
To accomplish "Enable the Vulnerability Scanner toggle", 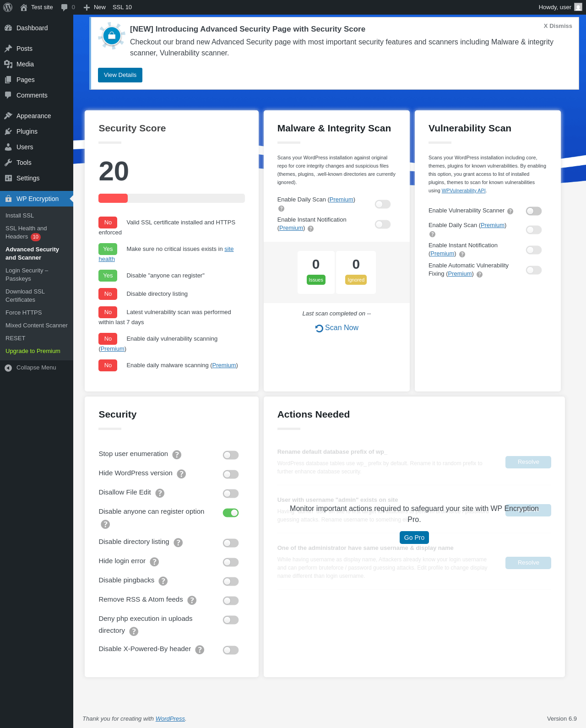I will 534,211.
